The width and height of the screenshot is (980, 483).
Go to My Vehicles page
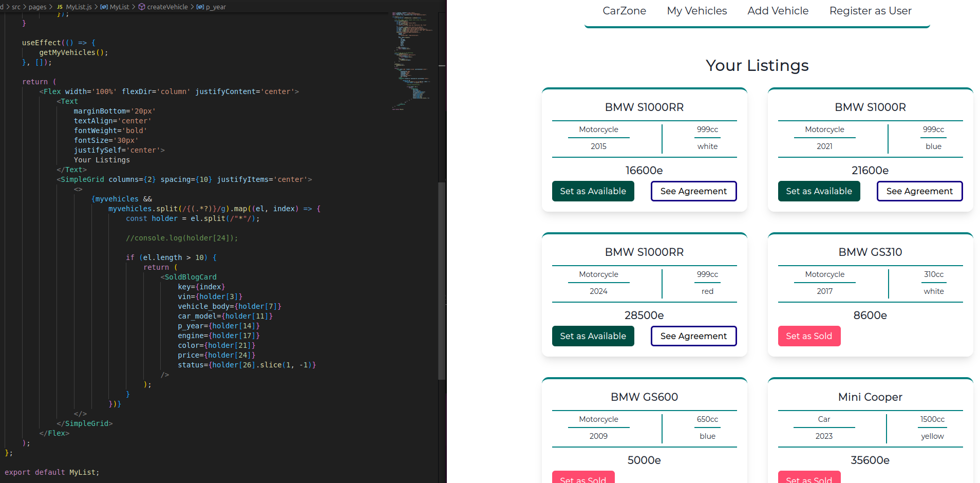coord(696,11)
